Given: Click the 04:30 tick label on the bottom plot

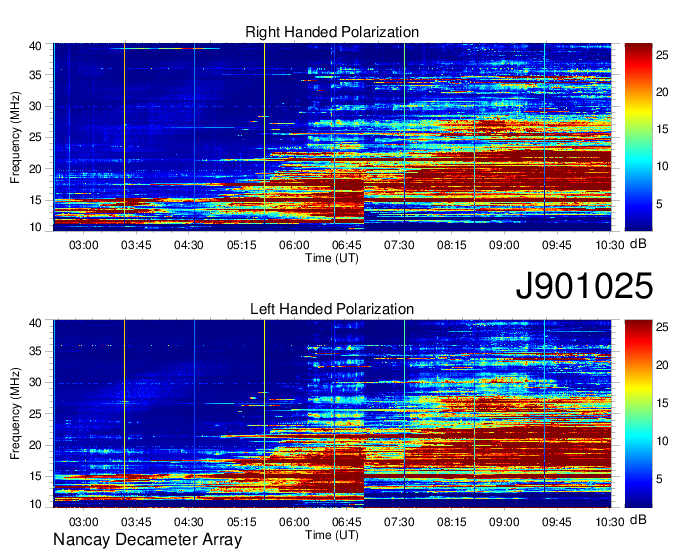Looking at the screenshot, I should 189,522.
